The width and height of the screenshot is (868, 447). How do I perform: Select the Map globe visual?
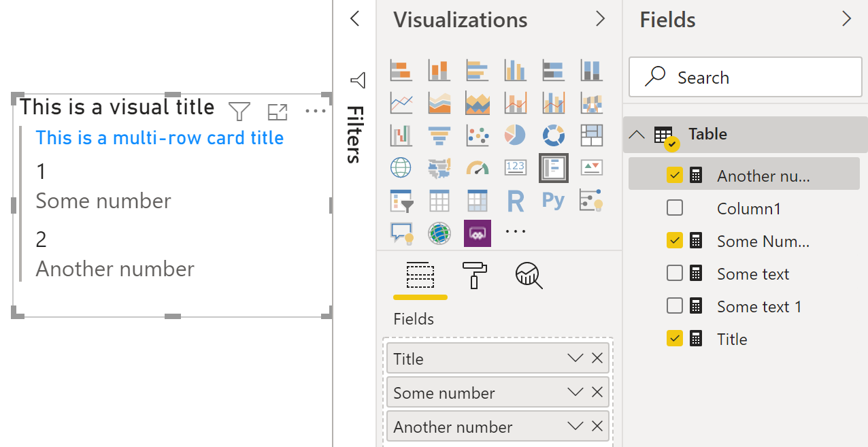pos(401,167)
